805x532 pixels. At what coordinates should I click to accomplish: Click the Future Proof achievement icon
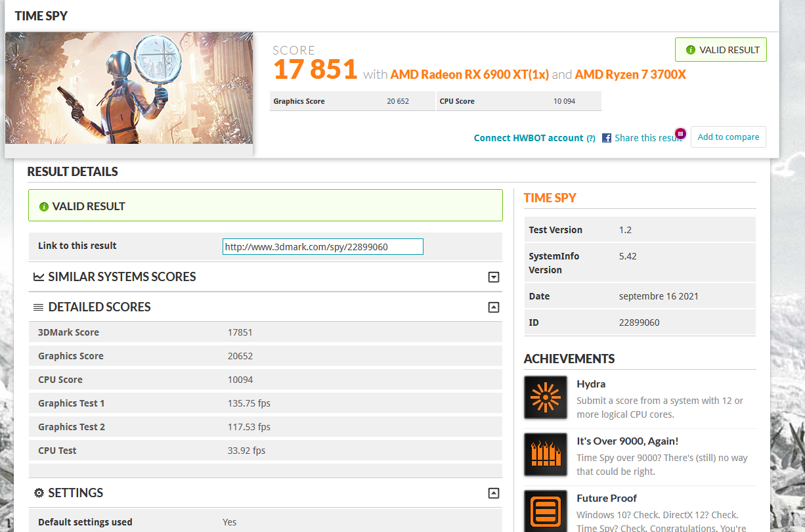click(x=546, y=511)
